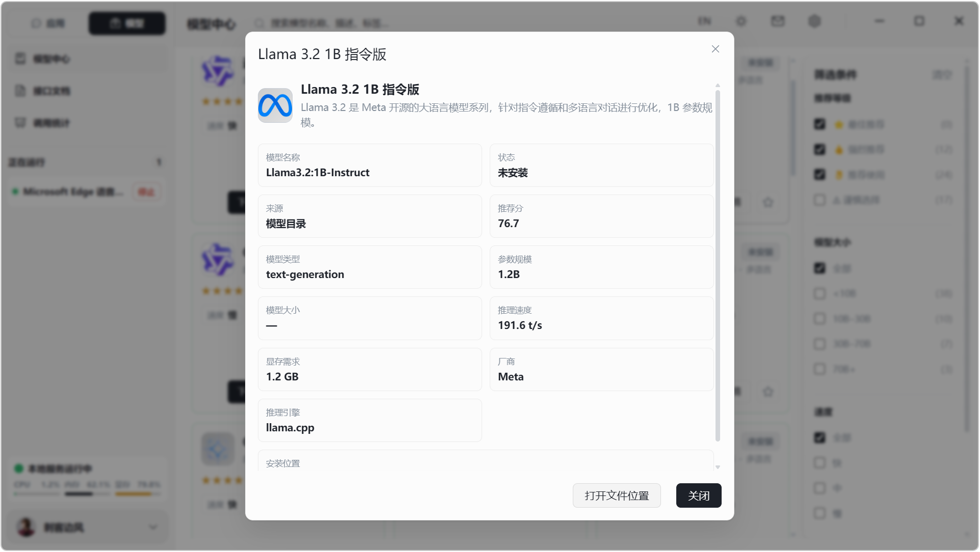Favorite the first model card with star icon
The height and width of the screenshot is (552, 980).
tap(769, 203)
